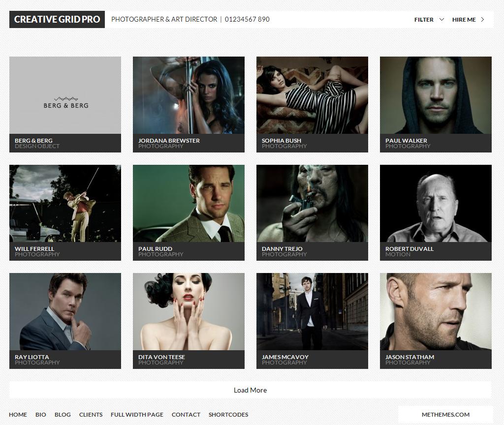The height and width of the screenshot is (425, 504).
Task: Click the JASON STATHAM caption title
Action: [409, 357]
